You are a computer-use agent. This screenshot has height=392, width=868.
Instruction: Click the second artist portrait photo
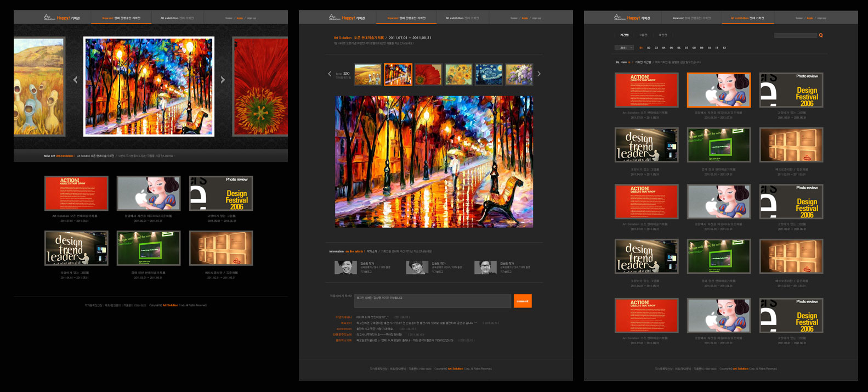point(417,267)
